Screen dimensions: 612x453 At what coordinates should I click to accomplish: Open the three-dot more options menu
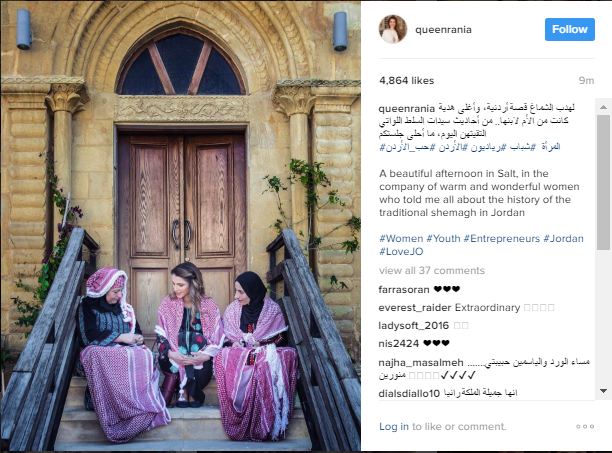pyautogui.click(x=585, y=426)
